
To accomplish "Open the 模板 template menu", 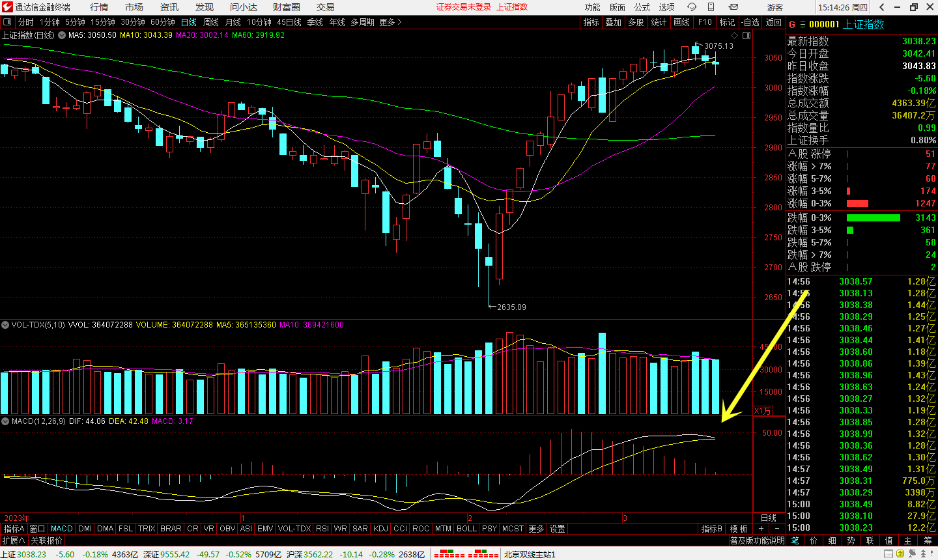I will 739,529.
